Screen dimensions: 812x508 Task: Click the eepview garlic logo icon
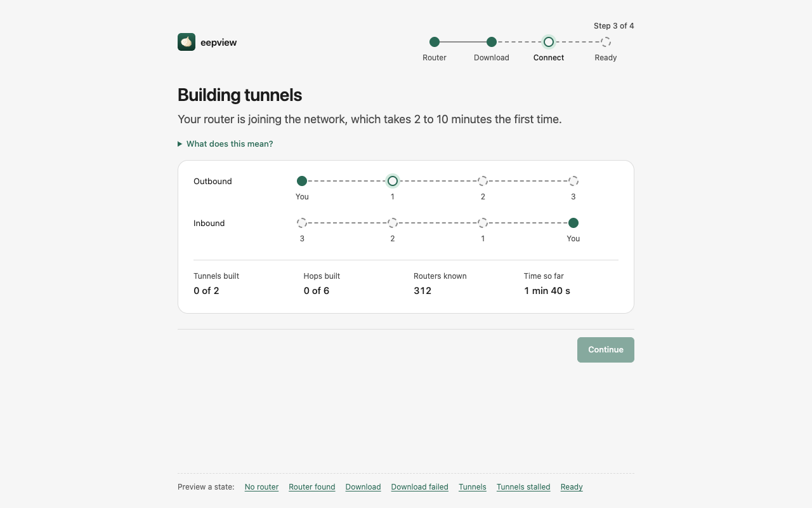pos(187,42)
